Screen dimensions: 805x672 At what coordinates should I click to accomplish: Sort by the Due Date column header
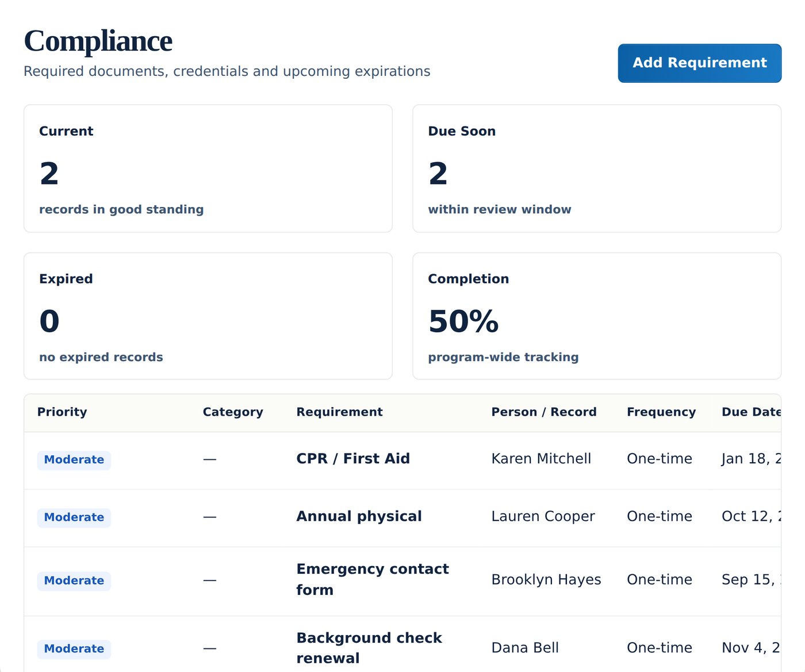[x=752, y=412]
